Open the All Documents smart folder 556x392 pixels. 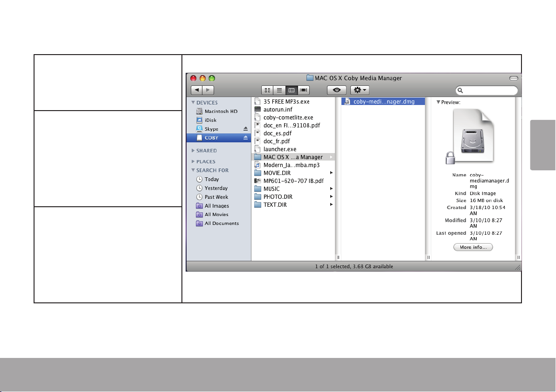pyautogui.click(x=219, y=224)
